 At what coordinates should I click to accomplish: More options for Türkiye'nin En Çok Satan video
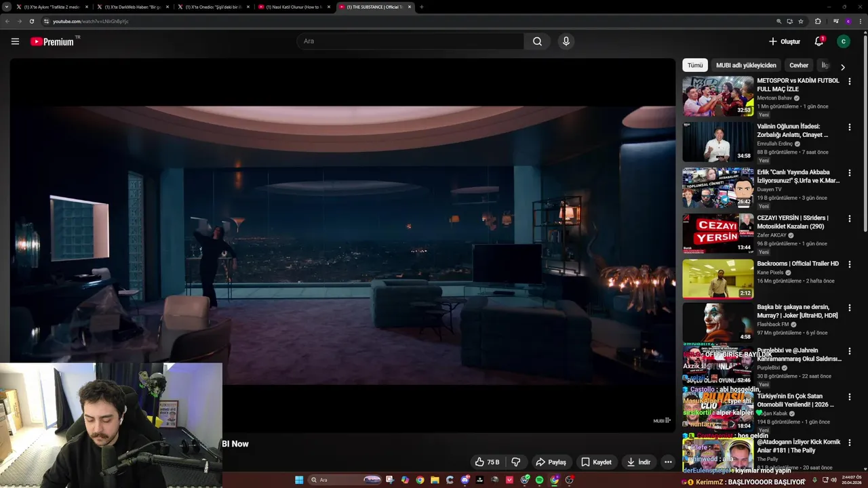pos(849,396)
